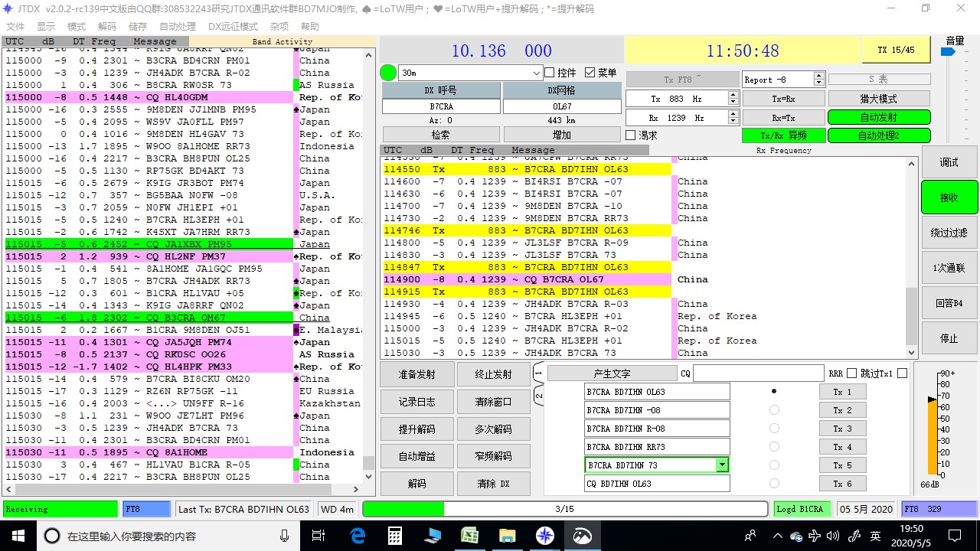Open the Windows notification center
980x551 pixels.
[955, 536]
